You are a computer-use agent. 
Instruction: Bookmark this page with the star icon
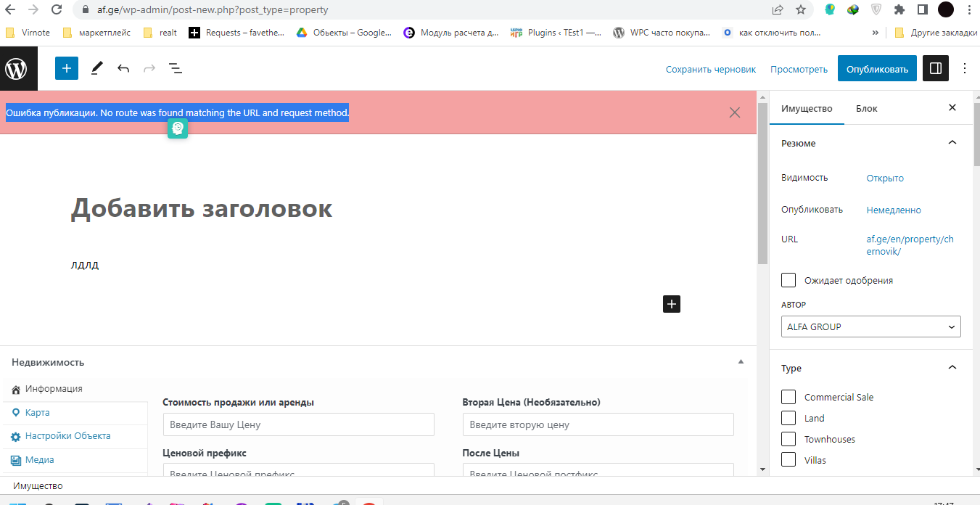pos(801,10)
